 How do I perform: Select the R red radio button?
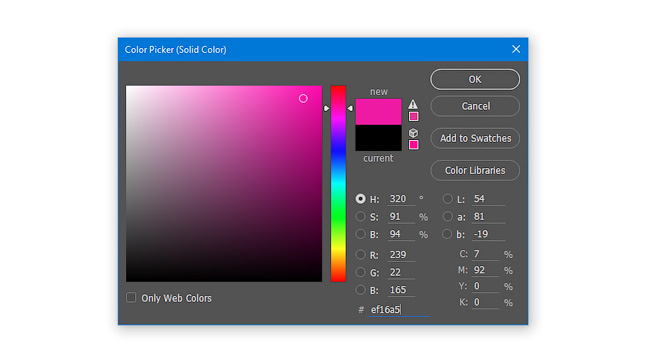(361, 255)
